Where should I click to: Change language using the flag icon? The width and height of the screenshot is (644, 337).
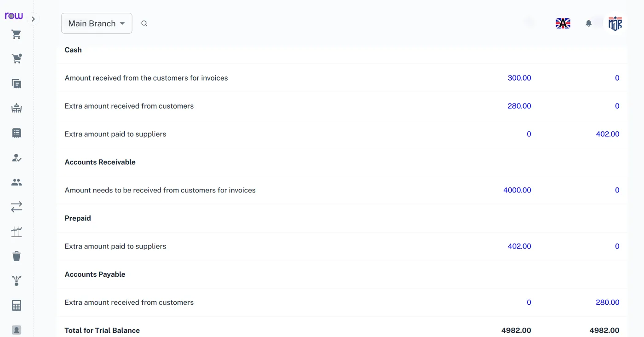tap(563, 23)
